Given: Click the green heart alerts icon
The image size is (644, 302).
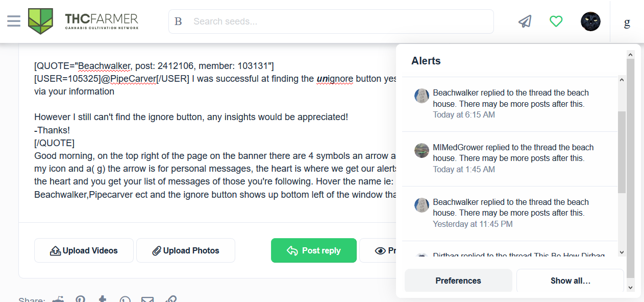Looking at the screenshot, I should [x=556, y=21].
